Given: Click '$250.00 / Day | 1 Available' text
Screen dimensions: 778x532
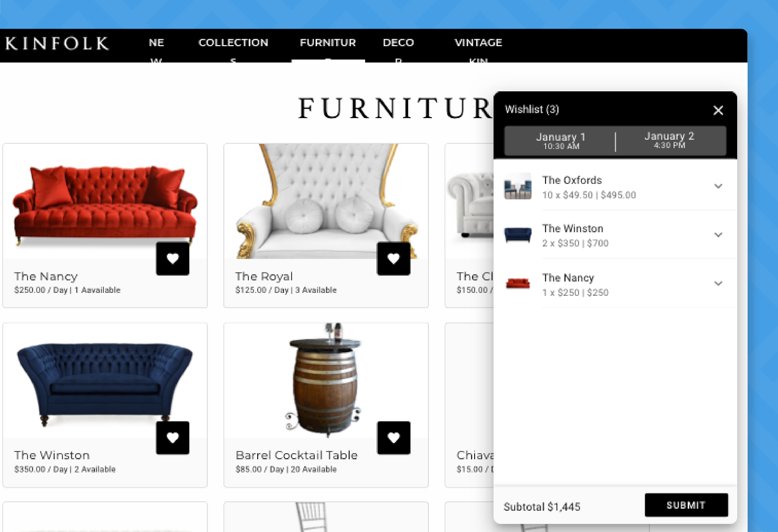Looking at the screenshot, I should (68, 290).
